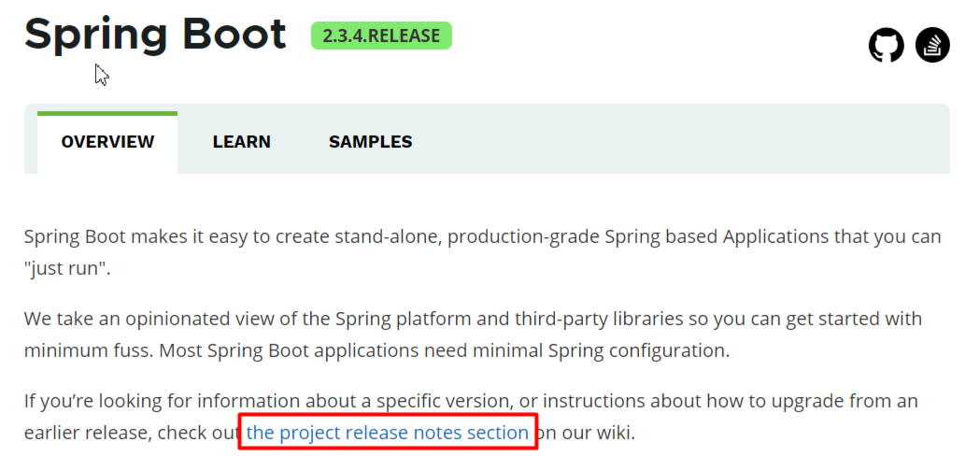This screenshot has height=456, width=980.
Task: Click the green indicator bar above OVERVIEW
Action: (107, 114)
